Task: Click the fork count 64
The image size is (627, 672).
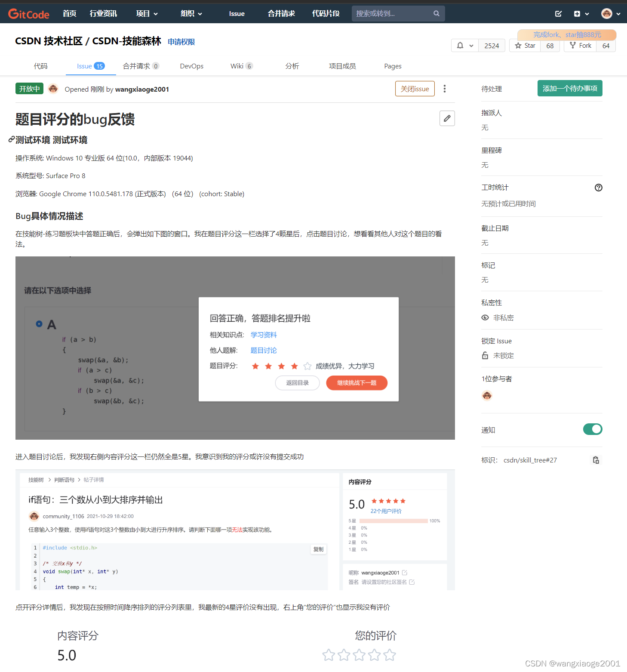Action: [606, 46]
